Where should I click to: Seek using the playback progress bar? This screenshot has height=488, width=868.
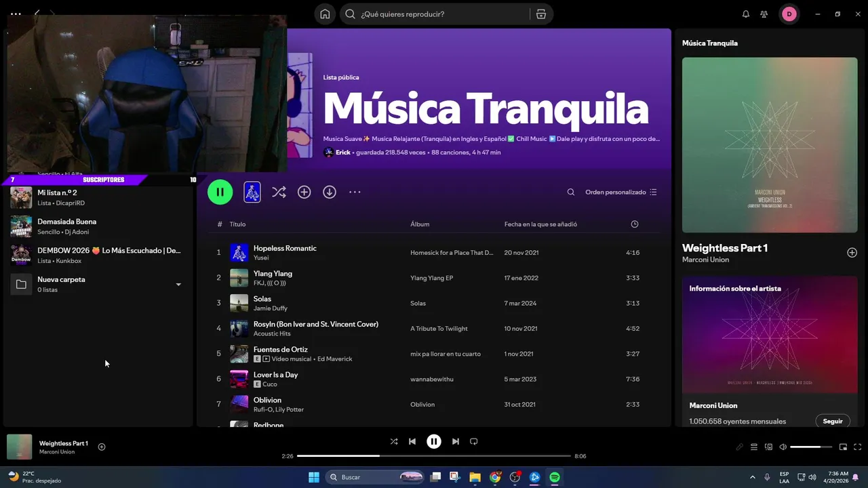(x=434, y=456)
